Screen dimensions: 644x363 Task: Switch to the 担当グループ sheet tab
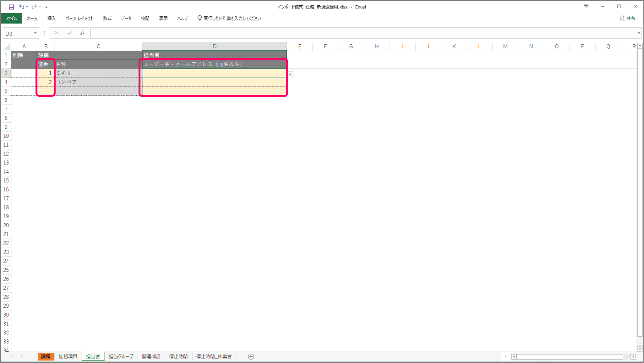[x=121, y=356]
